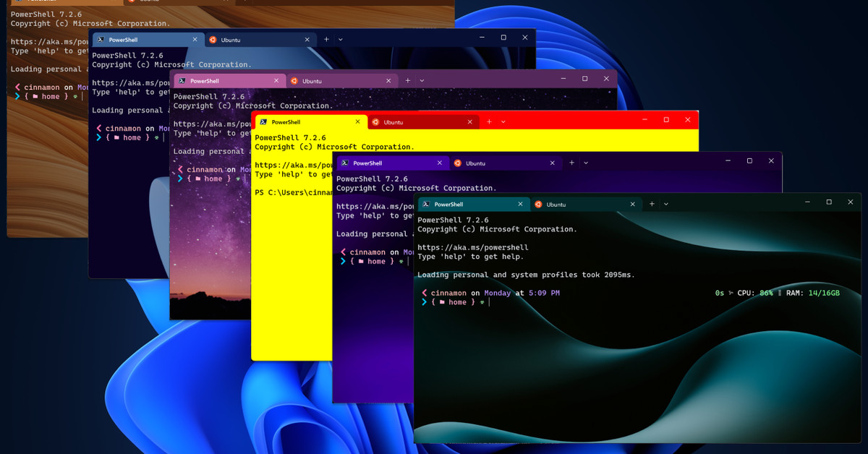Viewport: 868px width, 454px height.
Task: Click the 'RAM: 14/16GB' readout in the teal window
Action: point(813,293)
